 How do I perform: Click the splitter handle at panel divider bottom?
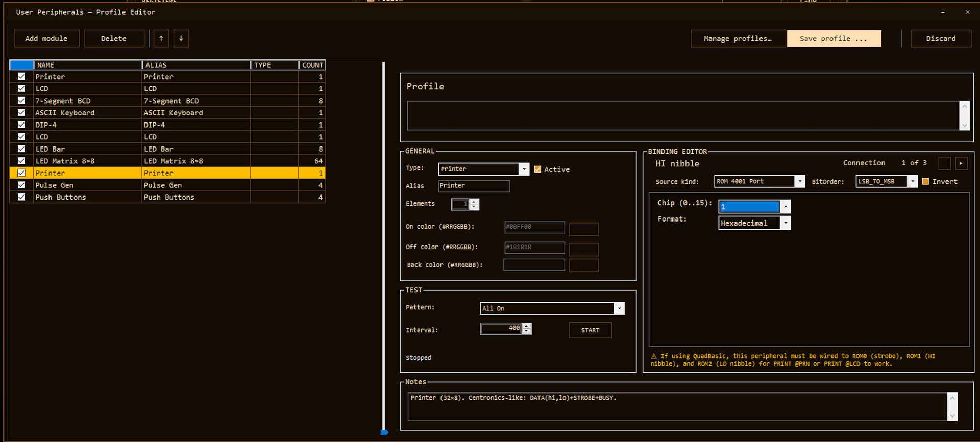point(384,432)
